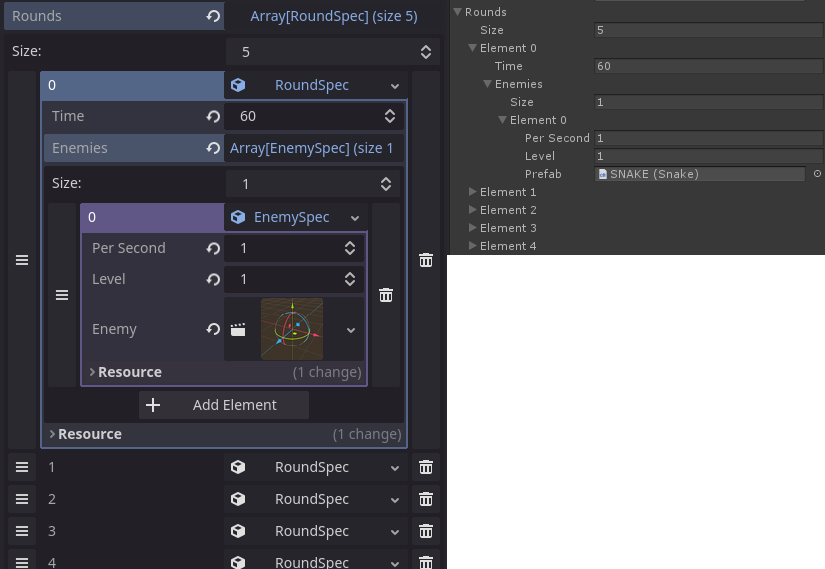The height and width of the screenshot is (569, 825).
Task: Click the Array[RoundSpec] (size 5) button
Action: [333, 16]
